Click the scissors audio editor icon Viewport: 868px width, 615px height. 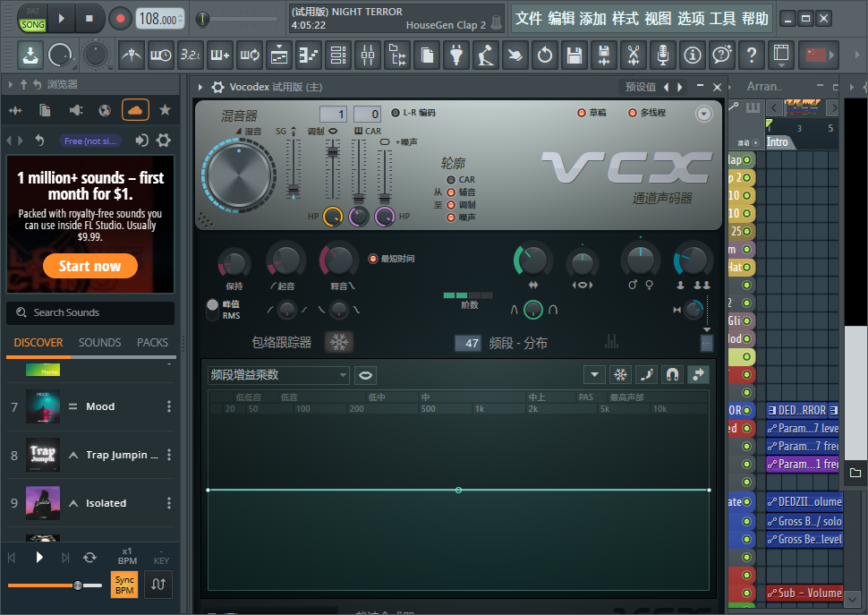[634, 56]
